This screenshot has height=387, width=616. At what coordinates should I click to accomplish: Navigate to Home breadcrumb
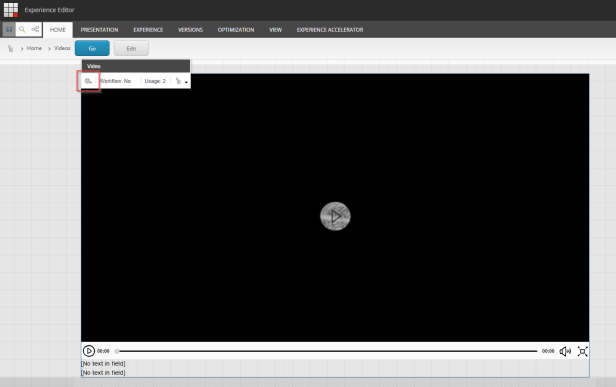point(34,48)
